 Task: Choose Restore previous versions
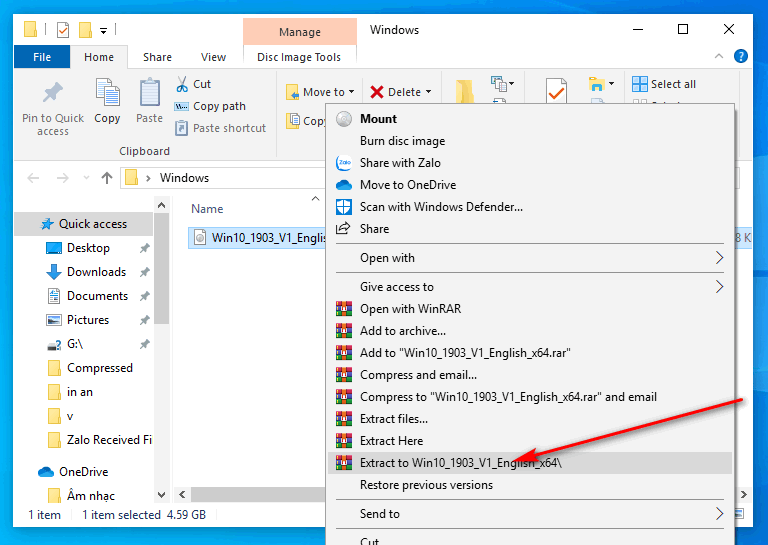tap(530, 485)
